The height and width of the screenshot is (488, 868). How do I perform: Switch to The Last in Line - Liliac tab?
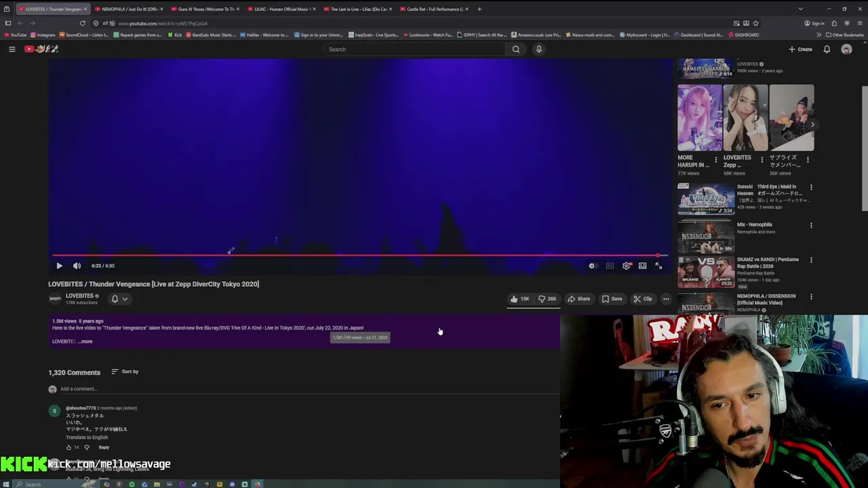(358, 9)
